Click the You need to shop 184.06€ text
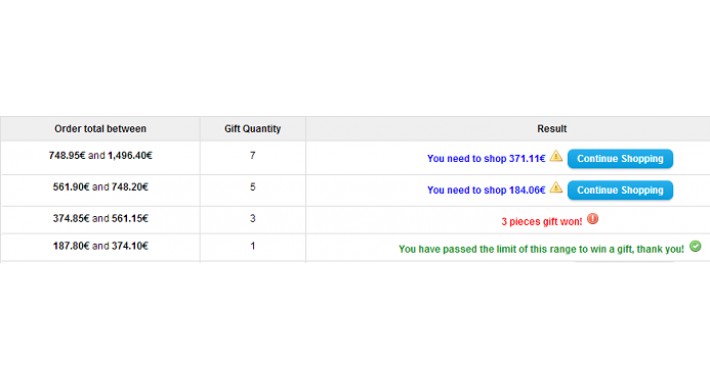The height and width of the screenshot is (380, 710). pos(486,190)
